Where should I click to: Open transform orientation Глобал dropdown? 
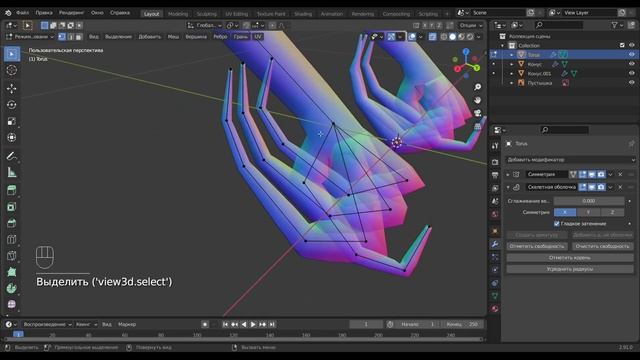point(204,25)
